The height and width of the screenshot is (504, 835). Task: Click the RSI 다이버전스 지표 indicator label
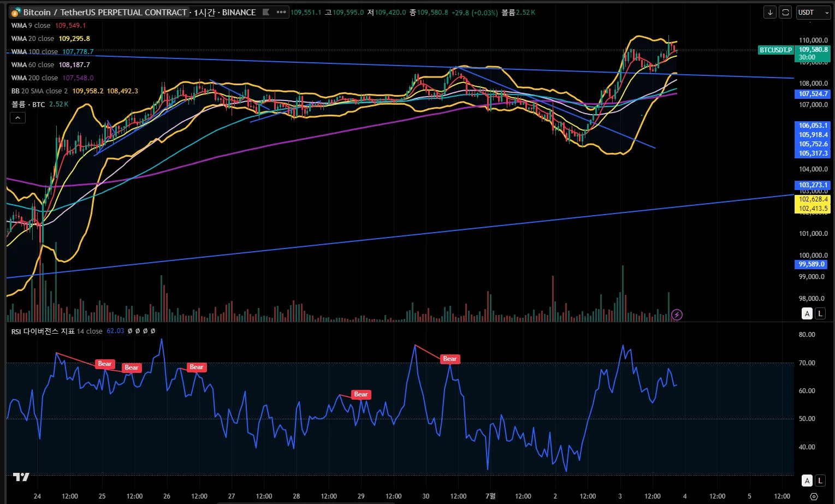coord(43,331)
